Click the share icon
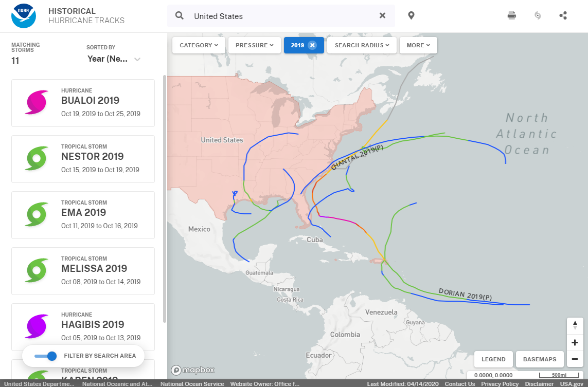588x387 pixels. pos(563,16)
